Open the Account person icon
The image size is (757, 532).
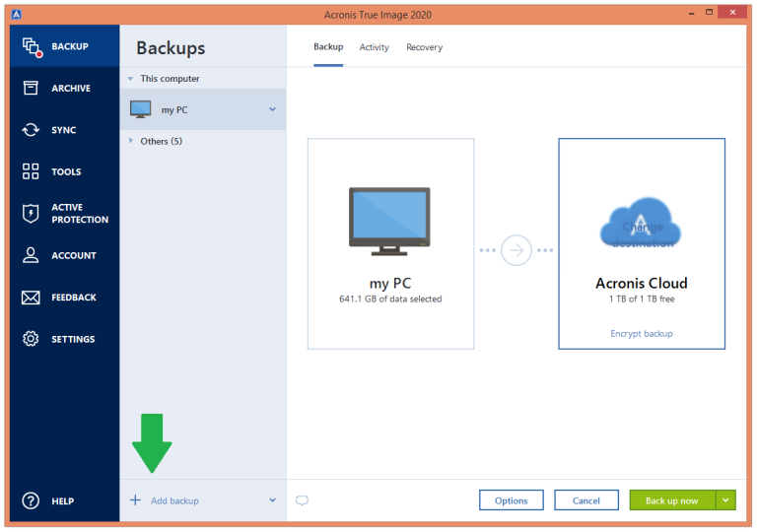pyautogui.click(x=32, y=255)
